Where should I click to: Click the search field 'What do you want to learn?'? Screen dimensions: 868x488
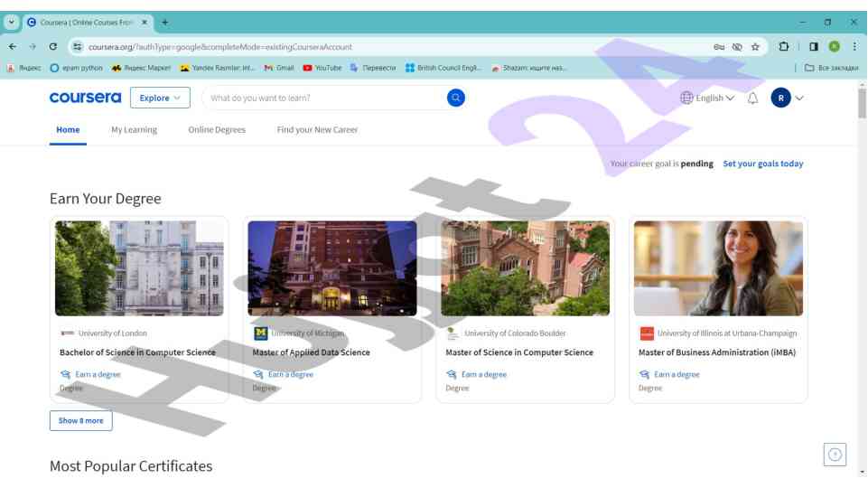click(x=325, y=98)
